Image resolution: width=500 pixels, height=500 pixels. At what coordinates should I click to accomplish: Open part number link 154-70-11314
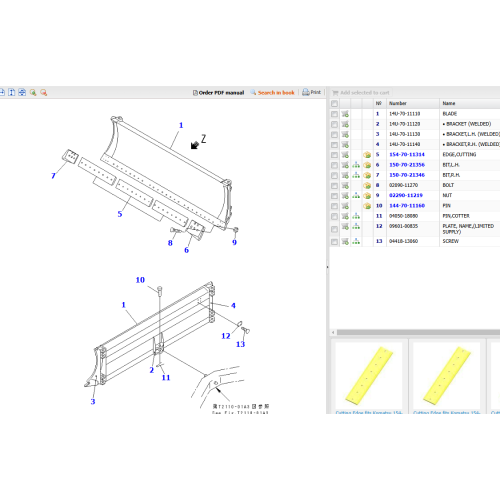(x=407, y=155)
